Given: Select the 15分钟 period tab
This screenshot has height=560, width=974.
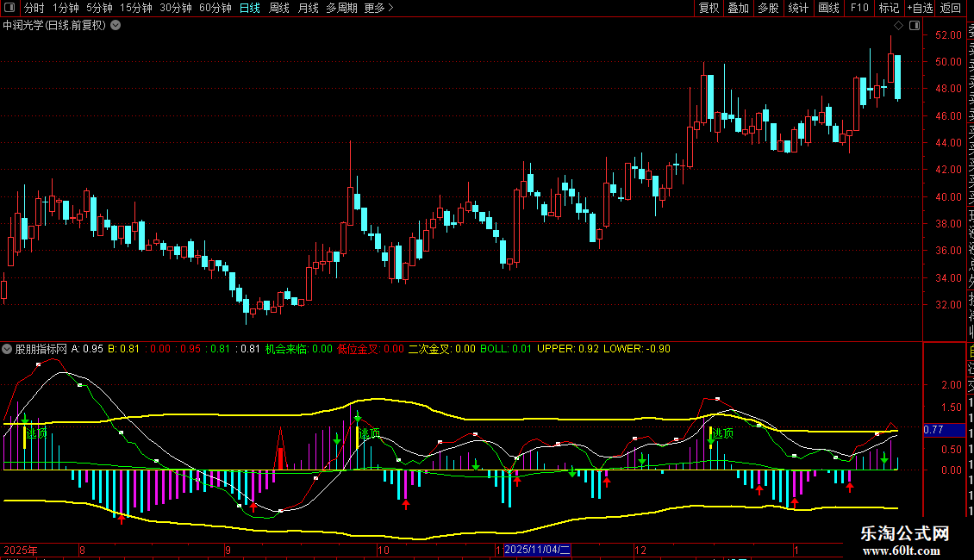Looking at the screenshot, I should pos(136,8).
